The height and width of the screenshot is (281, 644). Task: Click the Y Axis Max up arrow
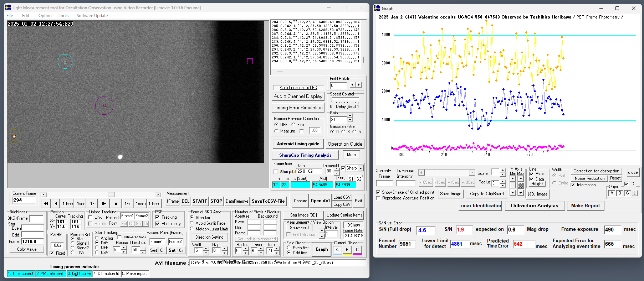tap(521, 178)
